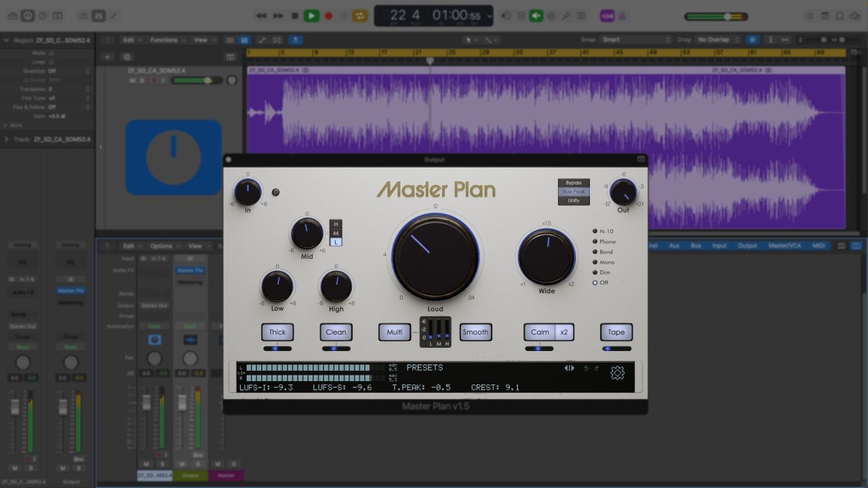Enable True Peak limiting mode
The width and height of the screenshot is (868, 488).
point(573,192)
